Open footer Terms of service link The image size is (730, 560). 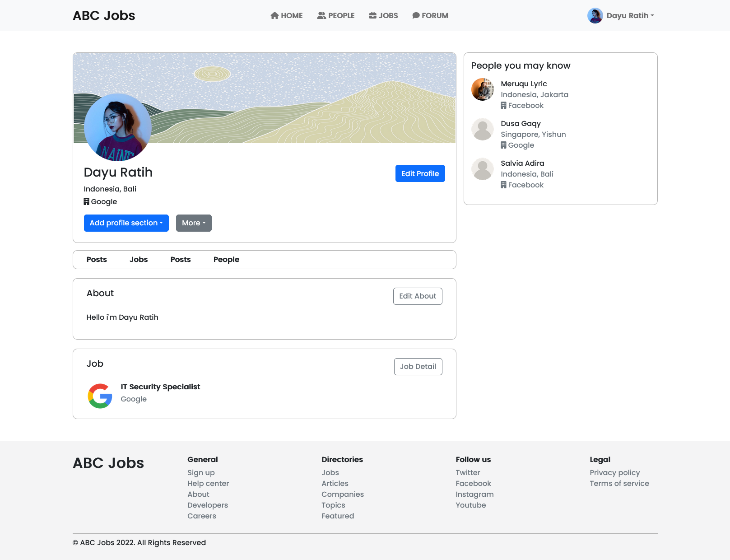click(x=619, y=483)
